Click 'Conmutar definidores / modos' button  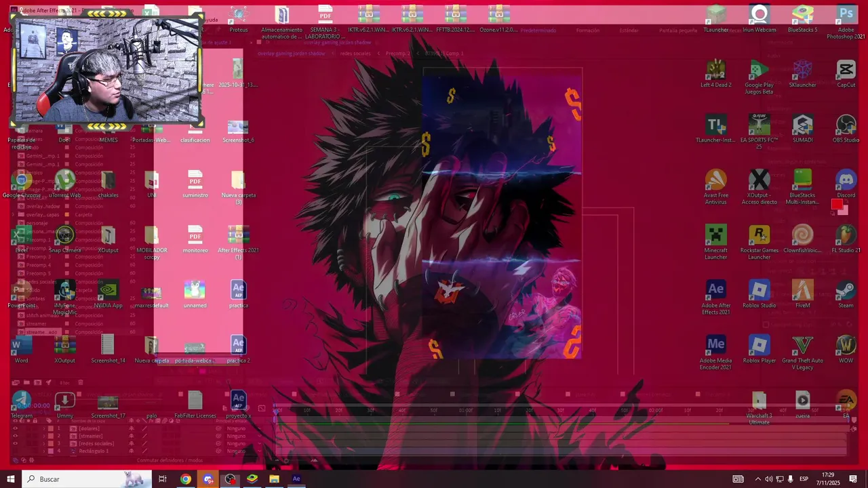[x=170, y=460]
